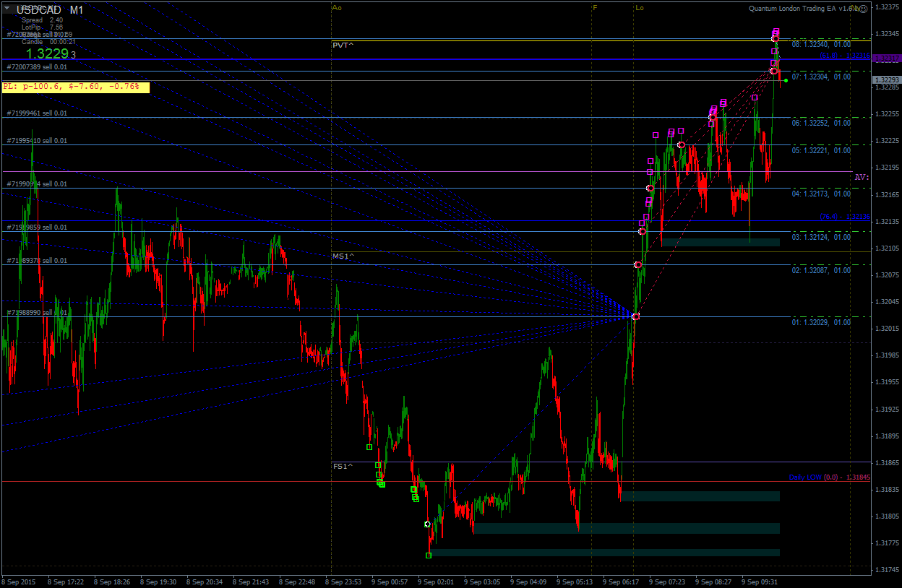Click the 1.31745 price scale value

pyautogui.click(x=888, y=569)
